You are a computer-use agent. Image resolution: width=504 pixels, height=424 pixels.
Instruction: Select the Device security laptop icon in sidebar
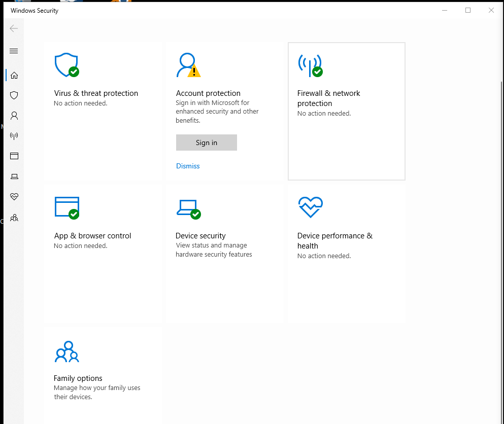14,176
